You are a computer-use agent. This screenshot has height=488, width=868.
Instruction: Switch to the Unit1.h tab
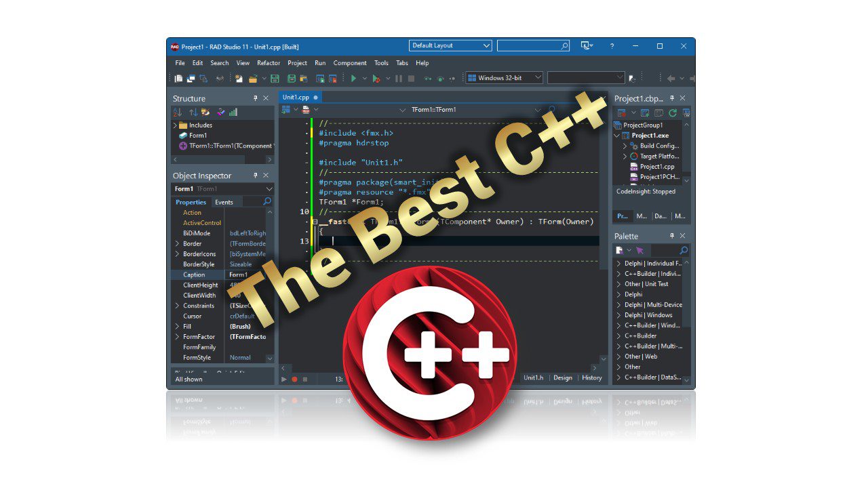534,378
